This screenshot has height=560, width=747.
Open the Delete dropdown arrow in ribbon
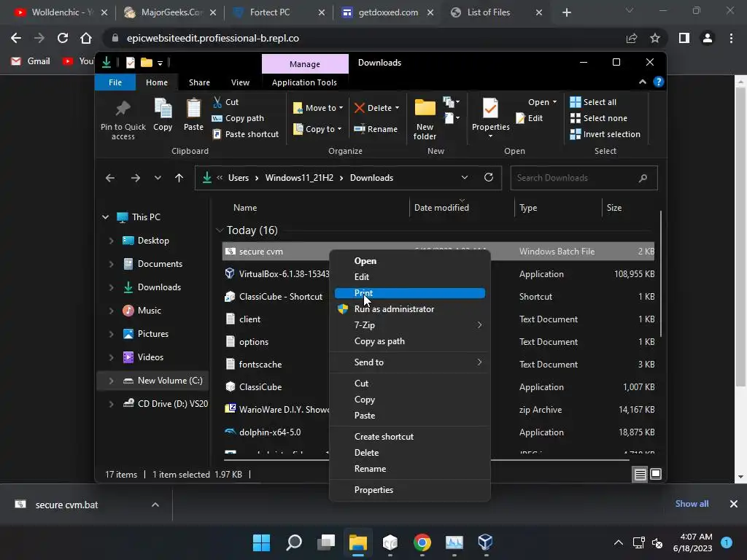(397, 108)
